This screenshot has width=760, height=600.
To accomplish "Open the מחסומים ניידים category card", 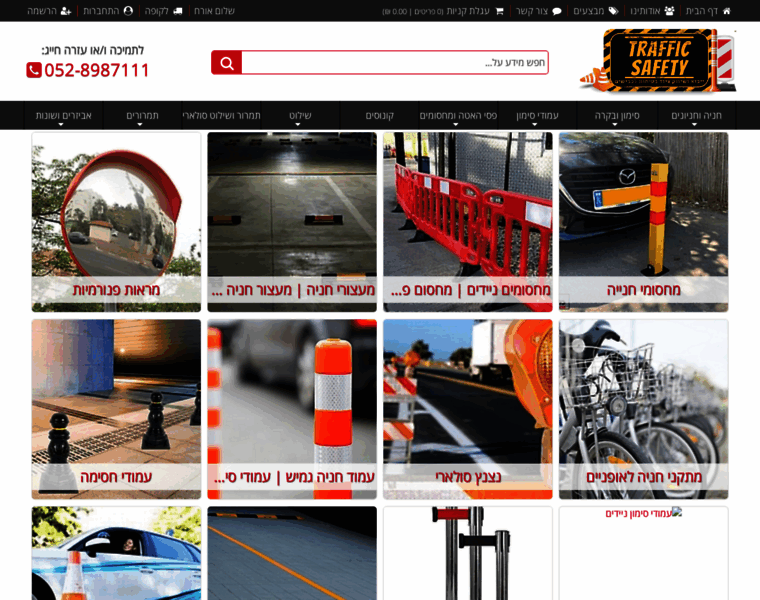I will (x=468, y=222).
